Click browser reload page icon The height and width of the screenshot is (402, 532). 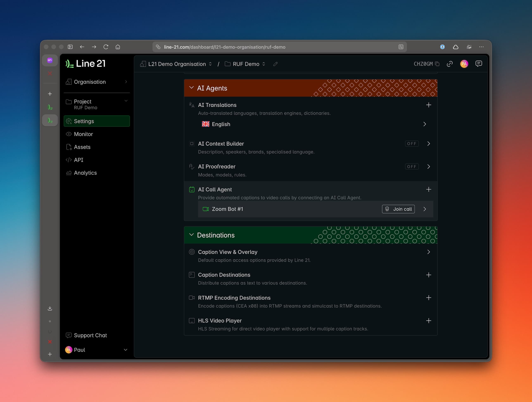(106, 47)
